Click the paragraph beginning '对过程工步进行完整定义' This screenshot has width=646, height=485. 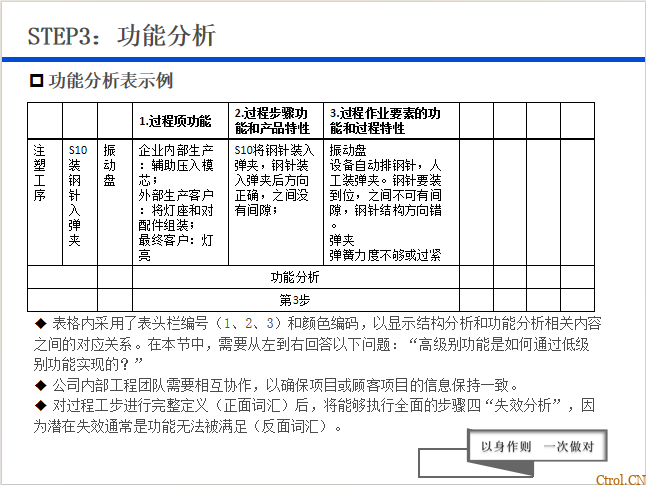[314, 416]
